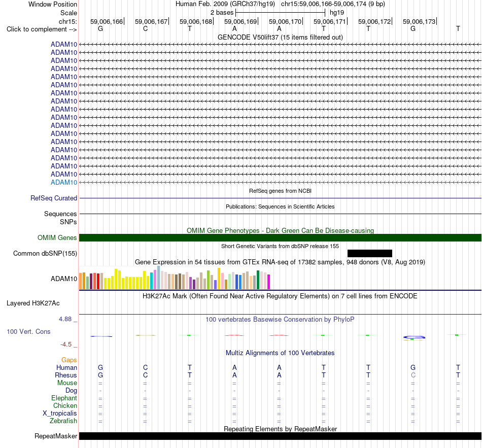
Task: Click the chr15: ruler label
Action: tap(68, 21)
